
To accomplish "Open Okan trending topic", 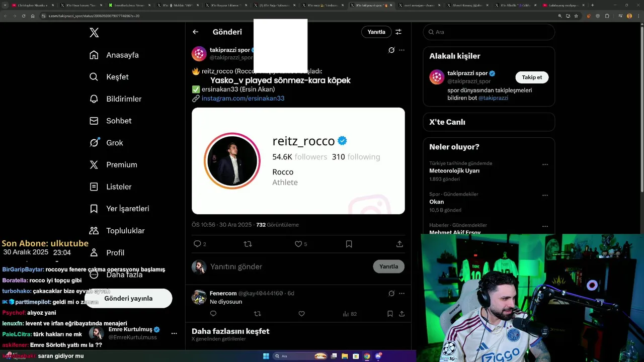I will tap(436, 202).
